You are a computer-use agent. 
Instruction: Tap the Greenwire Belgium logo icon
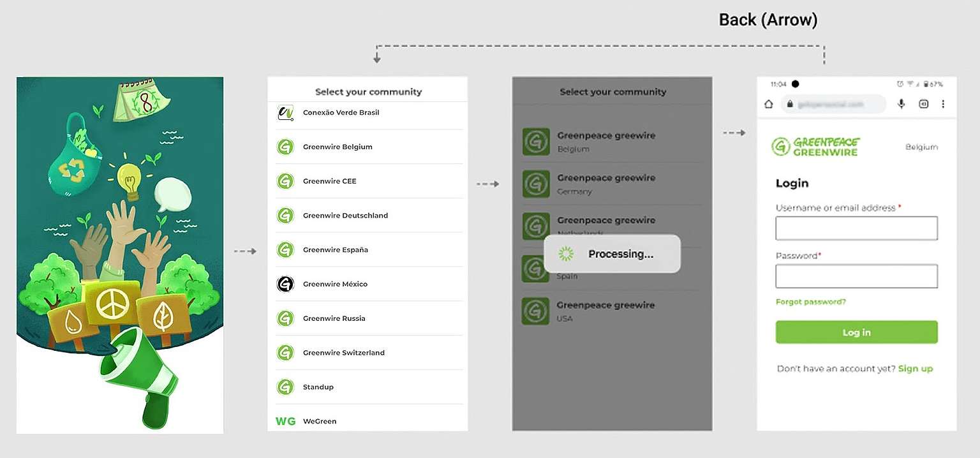point(285,147)
